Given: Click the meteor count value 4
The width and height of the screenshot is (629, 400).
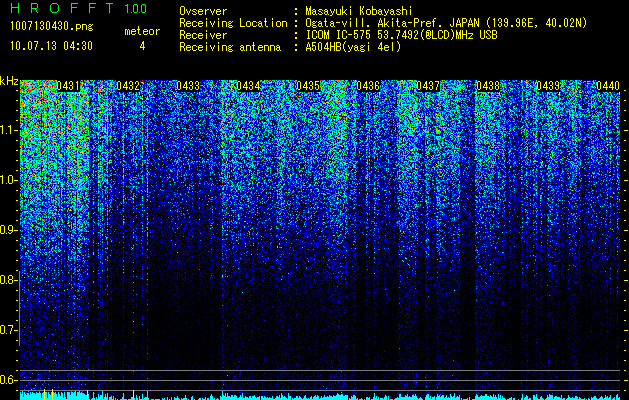Looking at the screenshot, I should click(x=142, y=46).
